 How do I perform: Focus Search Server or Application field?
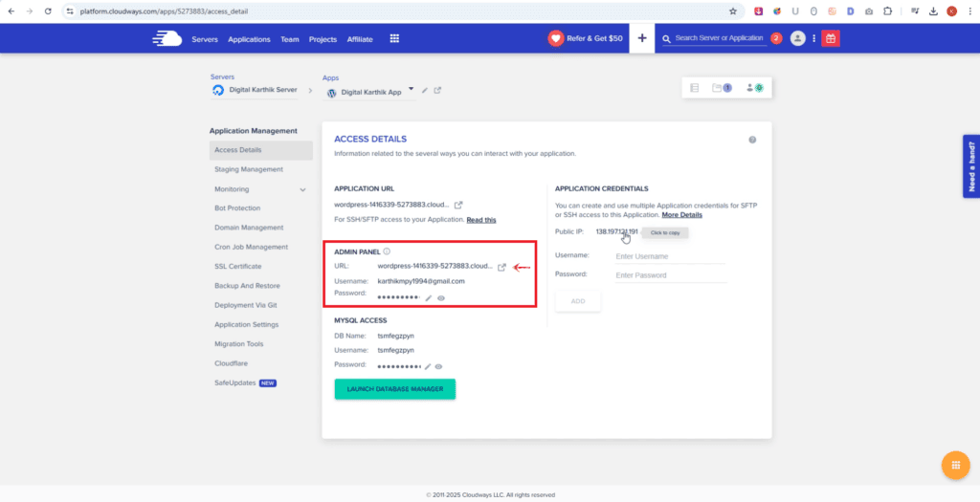point(720,38)
